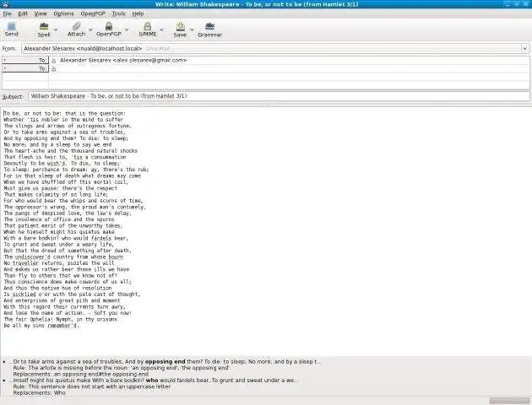
Task: Expand the S/MIME dropdown arrow
Action: pyautogui.click(x=162, y=30)
